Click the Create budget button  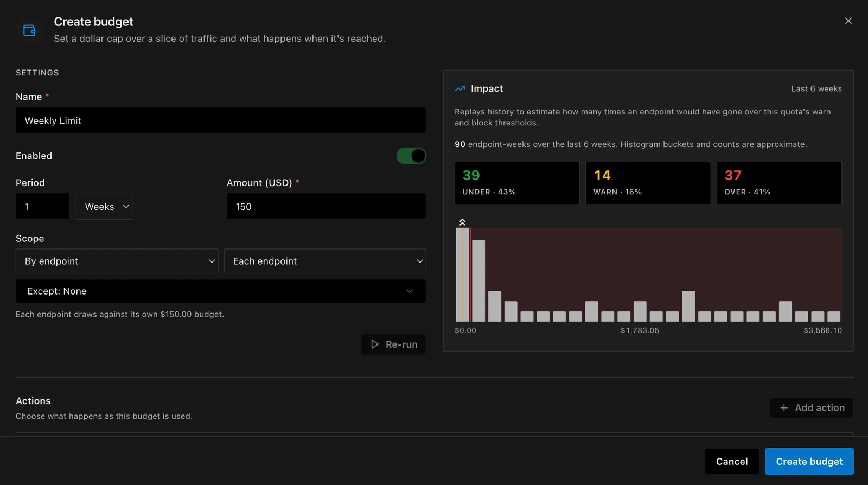[809, 462]
